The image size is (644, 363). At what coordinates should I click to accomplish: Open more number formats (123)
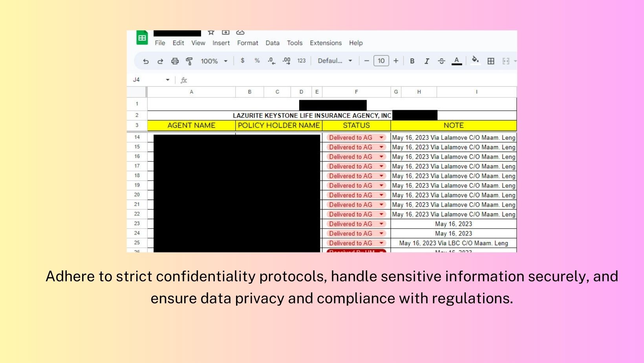302,61
